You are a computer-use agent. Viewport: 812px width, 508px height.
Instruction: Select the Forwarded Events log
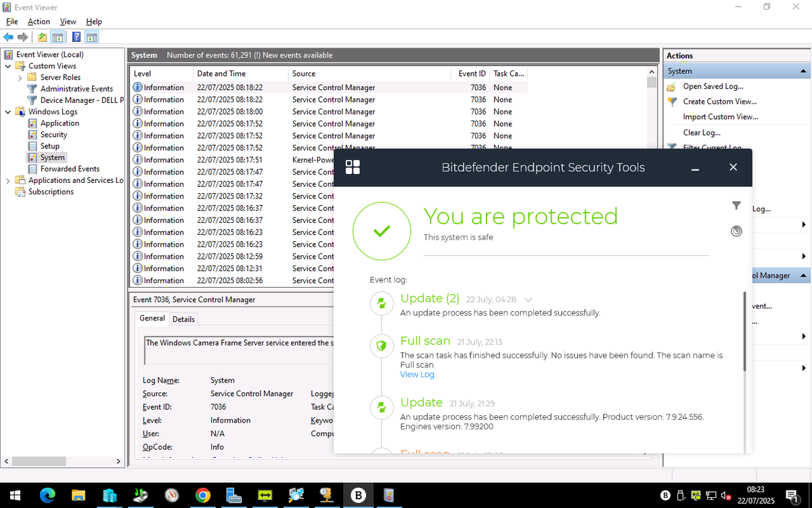pos(70,169)
